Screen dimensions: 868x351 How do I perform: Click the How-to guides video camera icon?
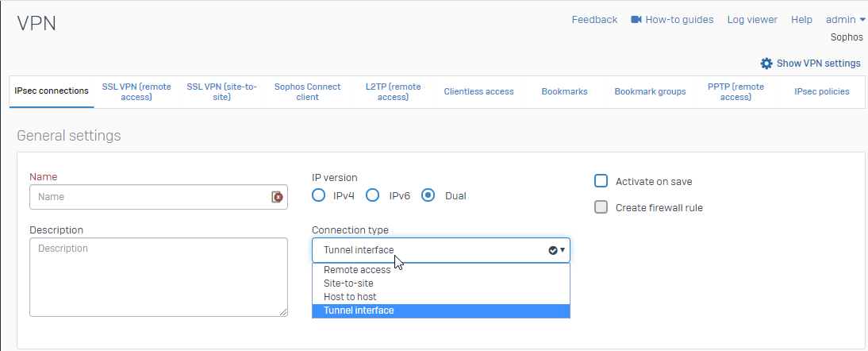tap(636, 19)
